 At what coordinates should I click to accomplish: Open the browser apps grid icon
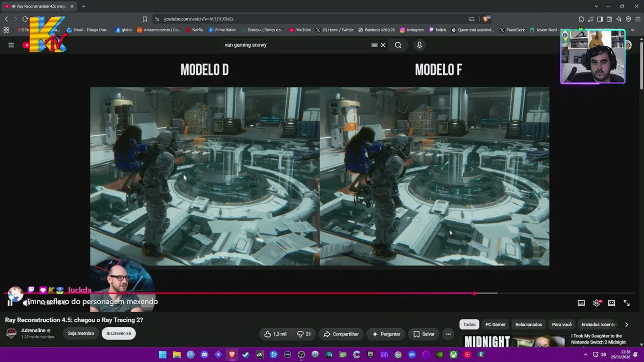point(6,30)
